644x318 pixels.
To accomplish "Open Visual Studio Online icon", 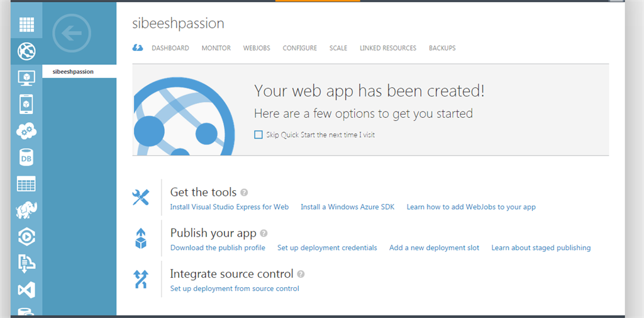I will coord(26,290).
